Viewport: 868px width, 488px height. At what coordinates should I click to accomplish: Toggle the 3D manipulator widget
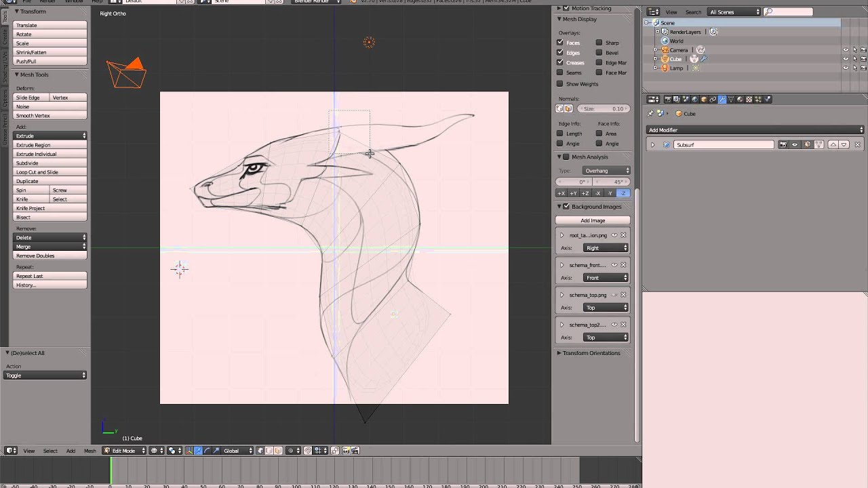pos(189,451)
